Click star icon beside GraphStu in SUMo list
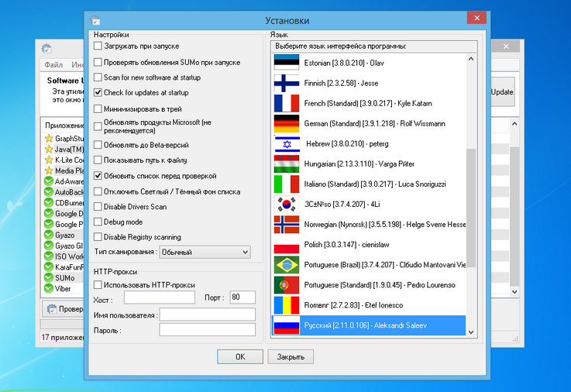This screenshot has width=571, height=392. [x=49, y=139]
